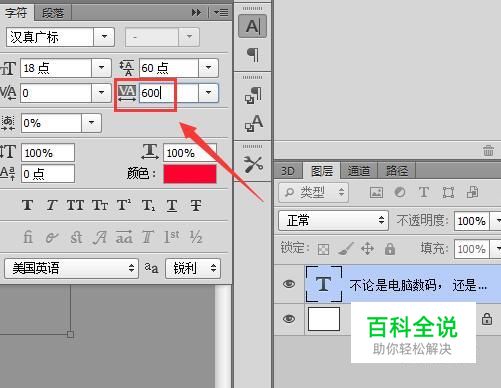Hide the text layer 不论是电脑数码
501x388 pixels.
(x=289, y=284)
